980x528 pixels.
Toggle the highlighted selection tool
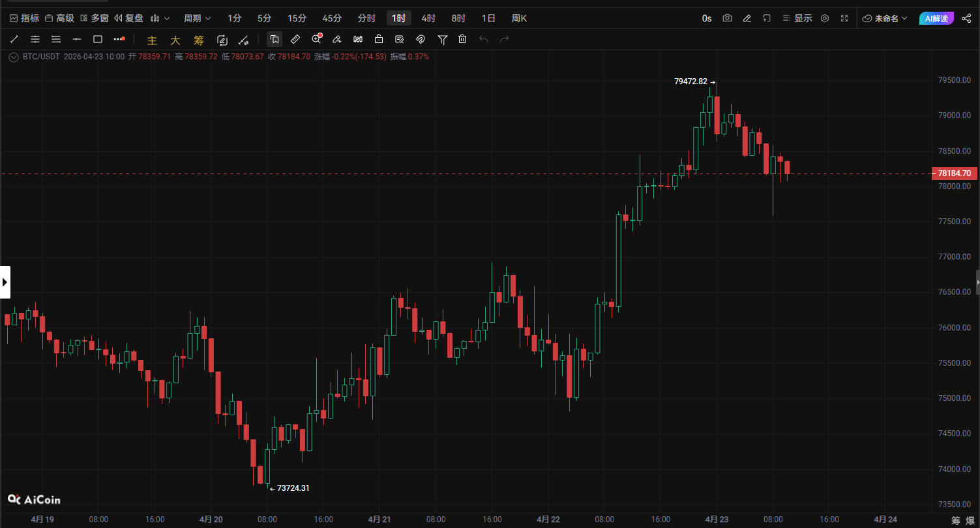[x=275, y=39]
